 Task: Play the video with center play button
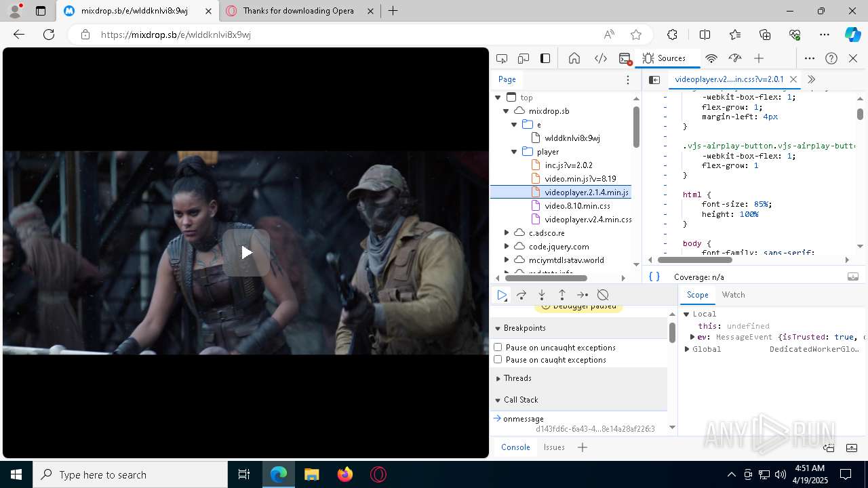point(246,253)
